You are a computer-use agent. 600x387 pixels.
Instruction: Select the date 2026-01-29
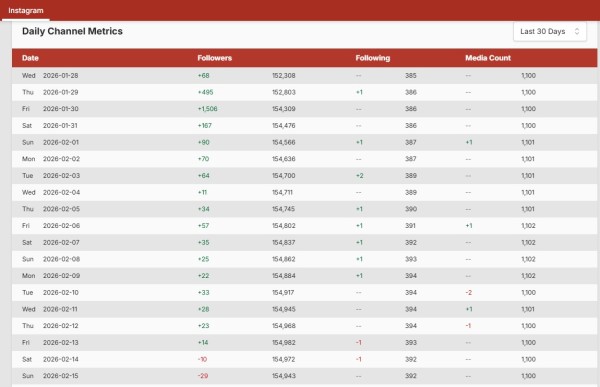click(60, 92)
